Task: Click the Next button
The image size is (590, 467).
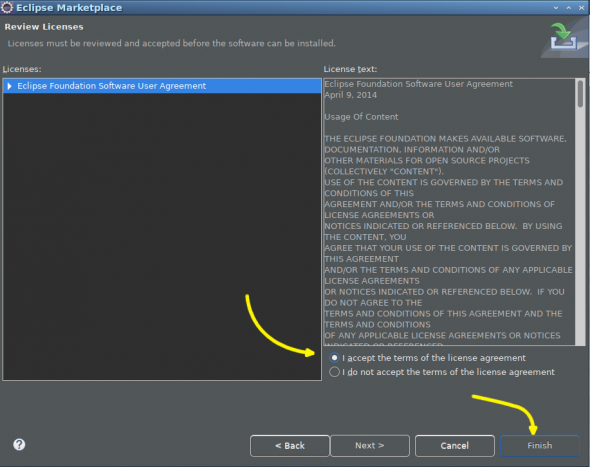Action: (370, 446)
